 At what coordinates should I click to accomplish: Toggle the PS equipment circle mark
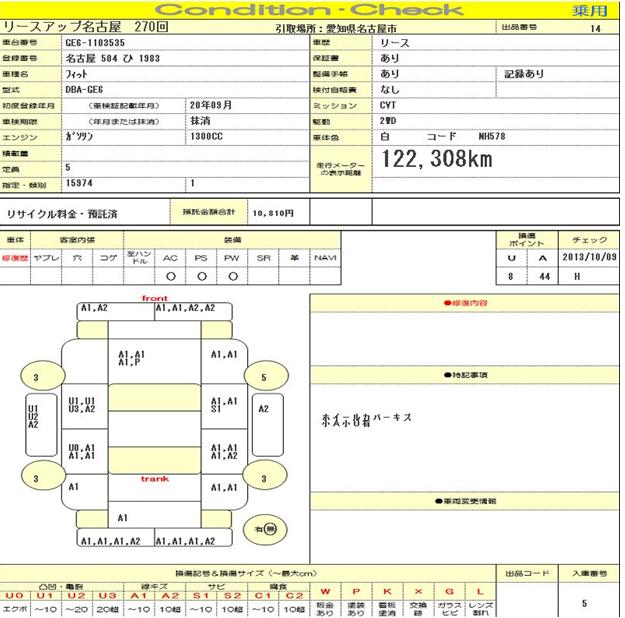click(x=201, y=276)
